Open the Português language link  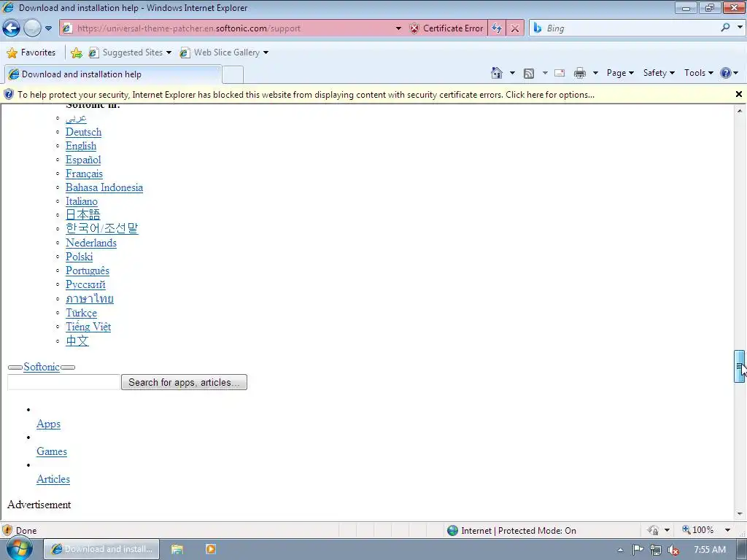click(88, 271)
